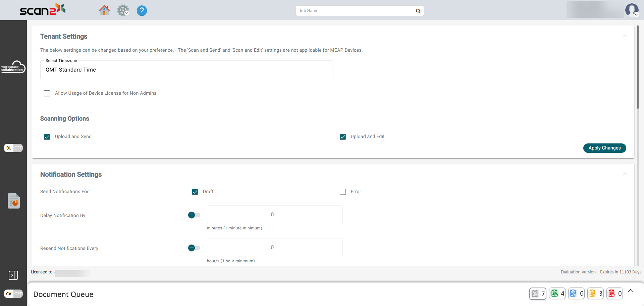Image resolution: width=644 pixels, height=306 pixels.
Task: Open the reports document icon in sidebar
Action: coord(14,201)
